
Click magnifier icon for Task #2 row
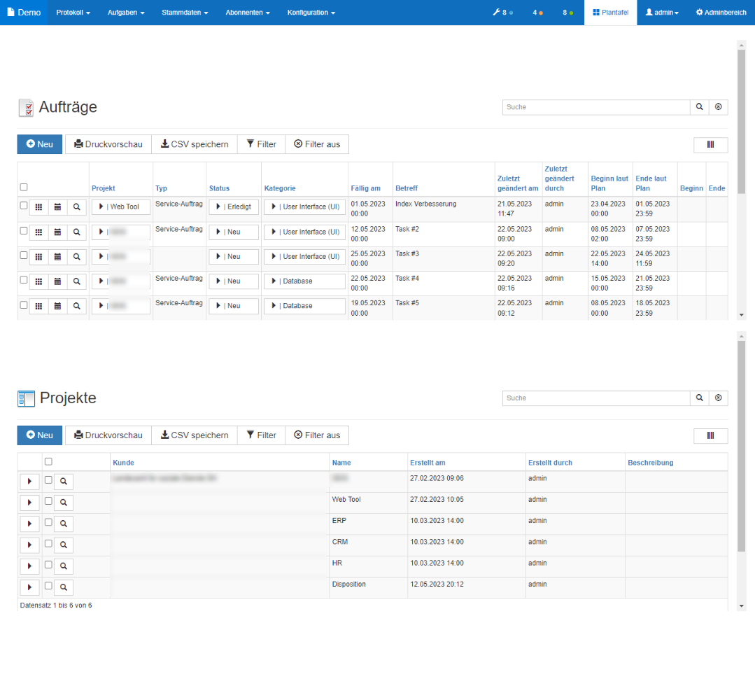point(76,232)
